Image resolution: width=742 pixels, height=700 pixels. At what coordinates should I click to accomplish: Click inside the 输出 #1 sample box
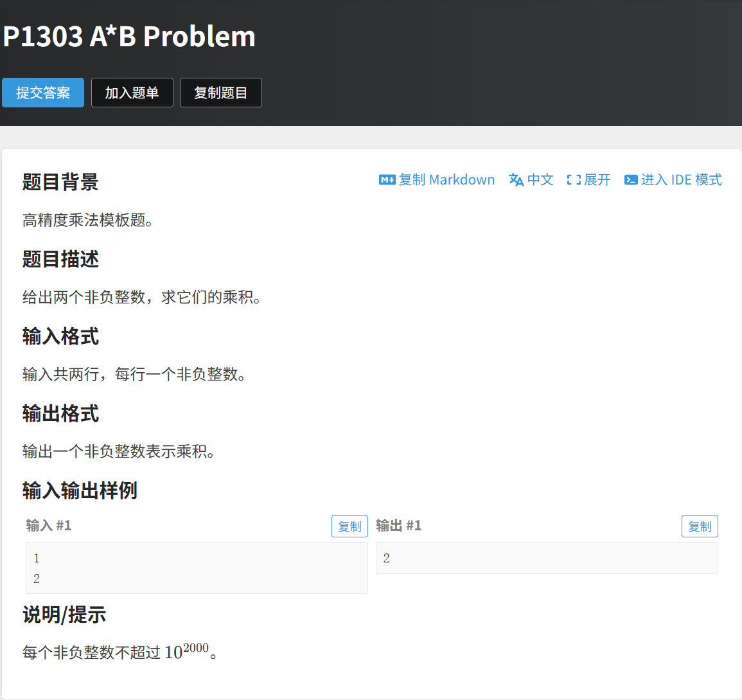pos(547,558)
